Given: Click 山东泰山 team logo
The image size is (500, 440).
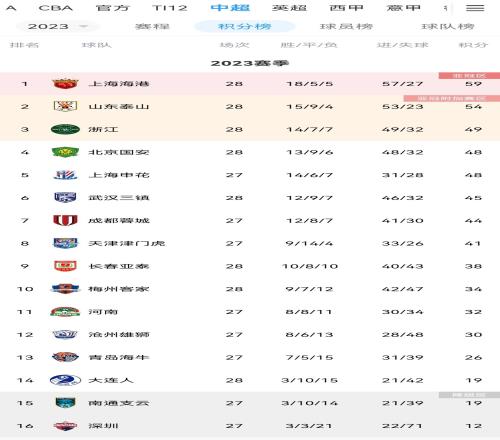Looking at the screenshot, I should [x=65, y=106].
